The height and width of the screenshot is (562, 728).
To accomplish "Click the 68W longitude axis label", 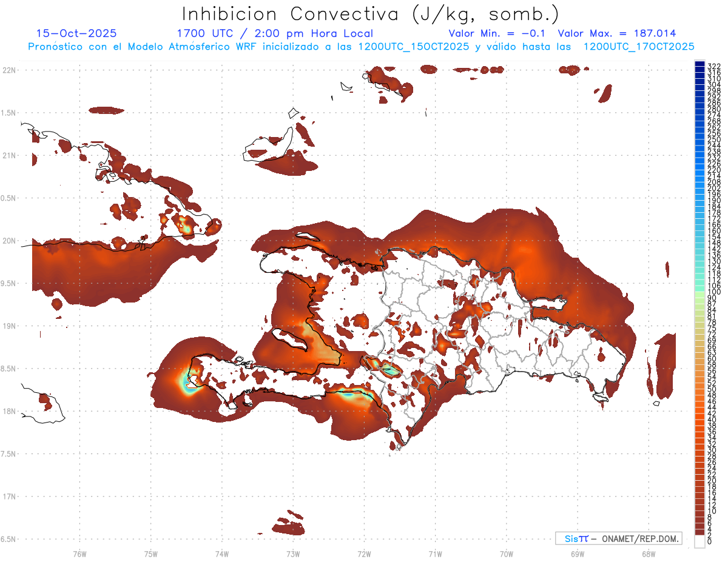I will (x=648, y=554).
